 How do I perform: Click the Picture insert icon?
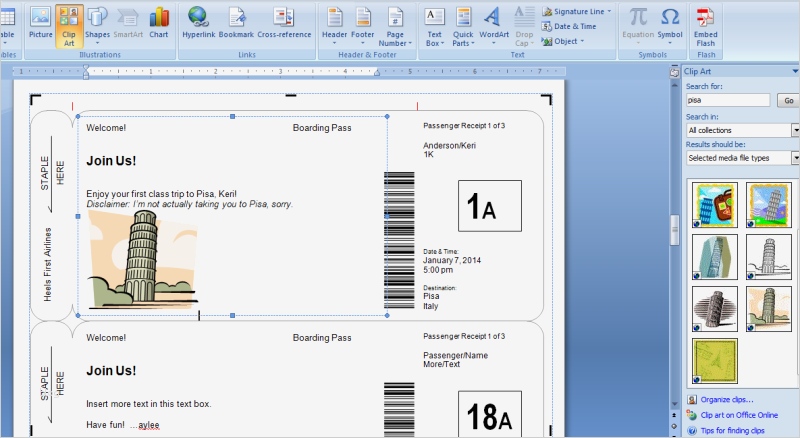[40, 23]
